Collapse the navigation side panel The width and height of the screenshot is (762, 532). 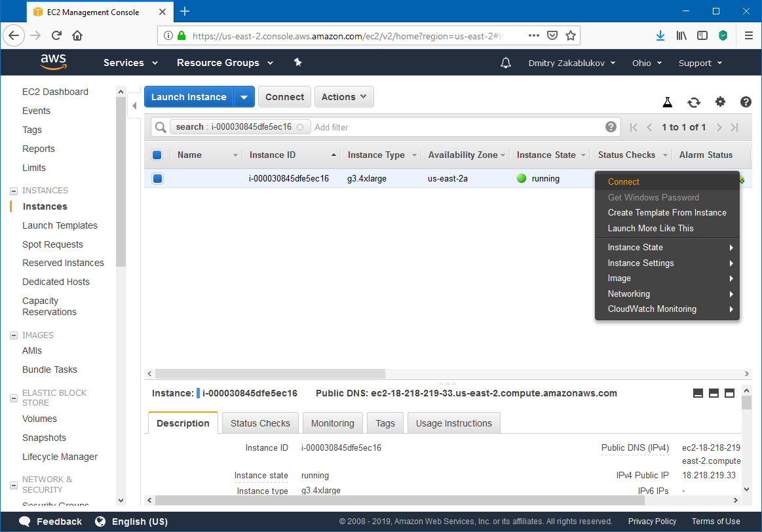point(134,105)
